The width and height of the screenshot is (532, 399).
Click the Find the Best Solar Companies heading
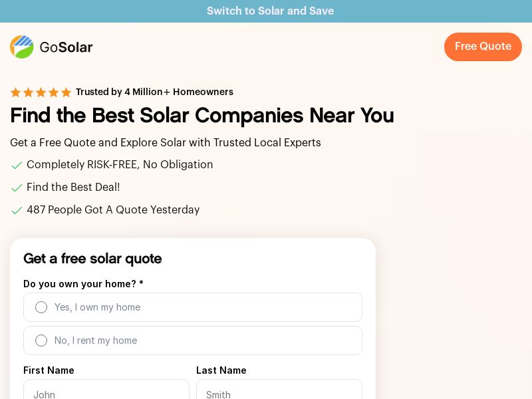click(x=201, y=116)
